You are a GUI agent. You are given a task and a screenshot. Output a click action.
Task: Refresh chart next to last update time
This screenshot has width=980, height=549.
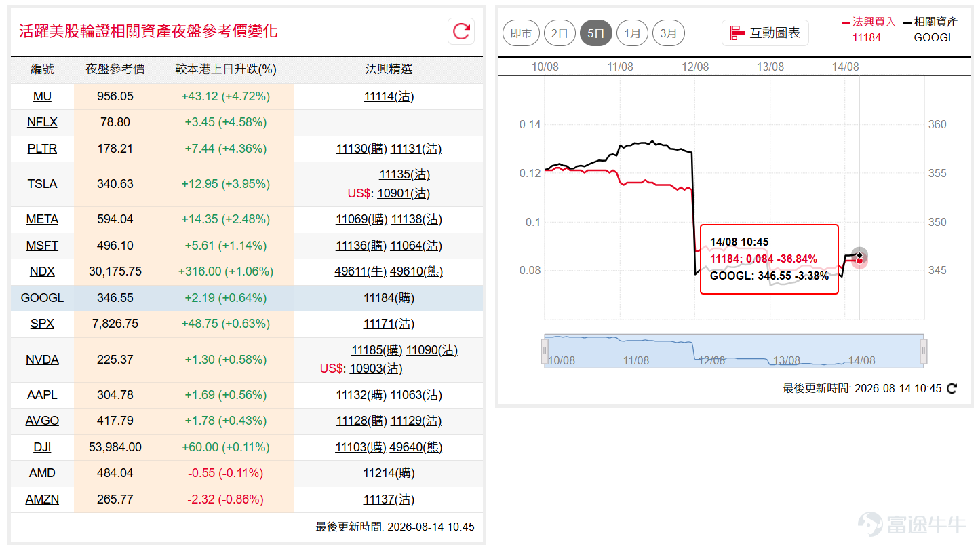click(x=952, y=389)
